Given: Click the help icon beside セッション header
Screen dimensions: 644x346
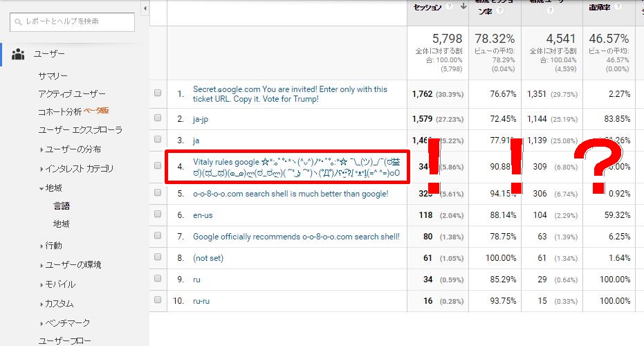Looking at the screenshot, I should pyautogui.click(x=450, y=7).
